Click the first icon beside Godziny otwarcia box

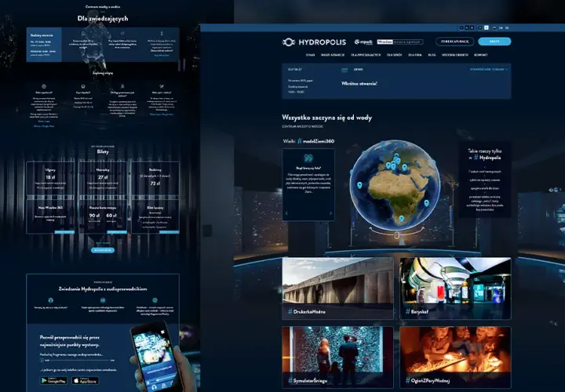pyautogui.click(x=84, y=34)
